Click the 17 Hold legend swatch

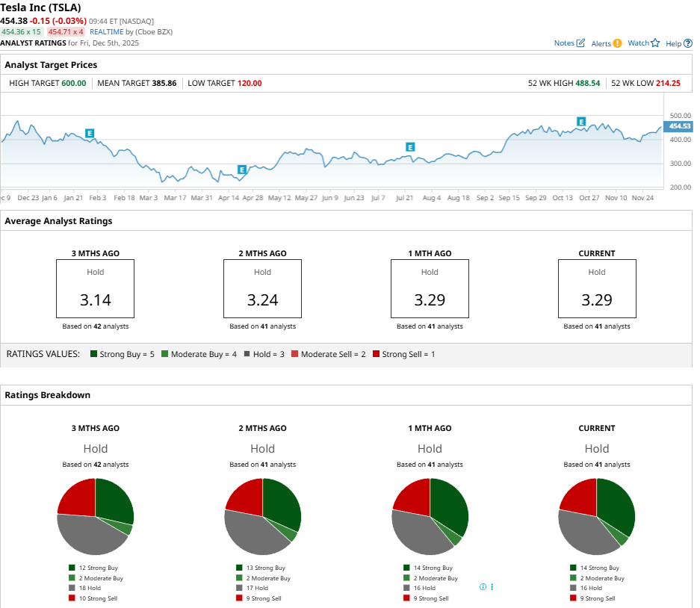[239, 588]
